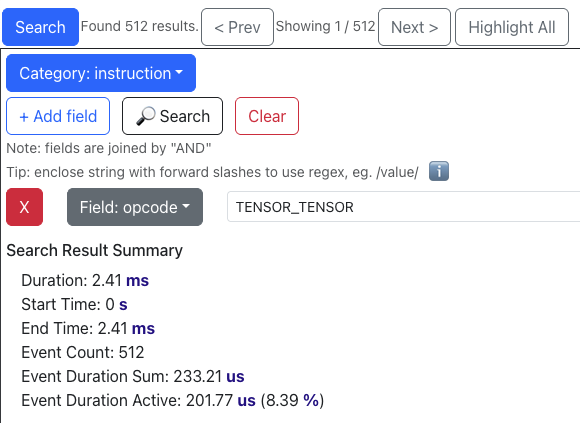This screenshot has height=423, width=580.
Task: Select 'Found 512 results.' text
Action: coord(140,26)
